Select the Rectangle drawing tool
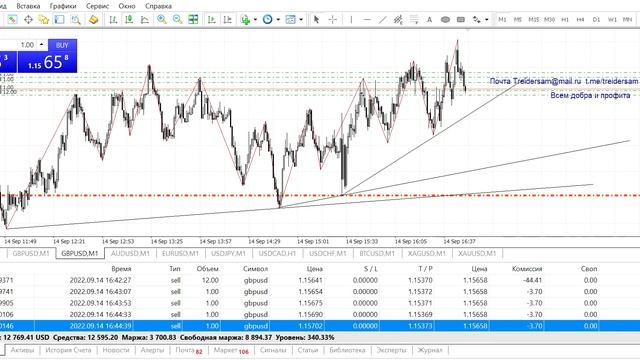The height and width of the screenshot is (360, 640). pos(461,19)
